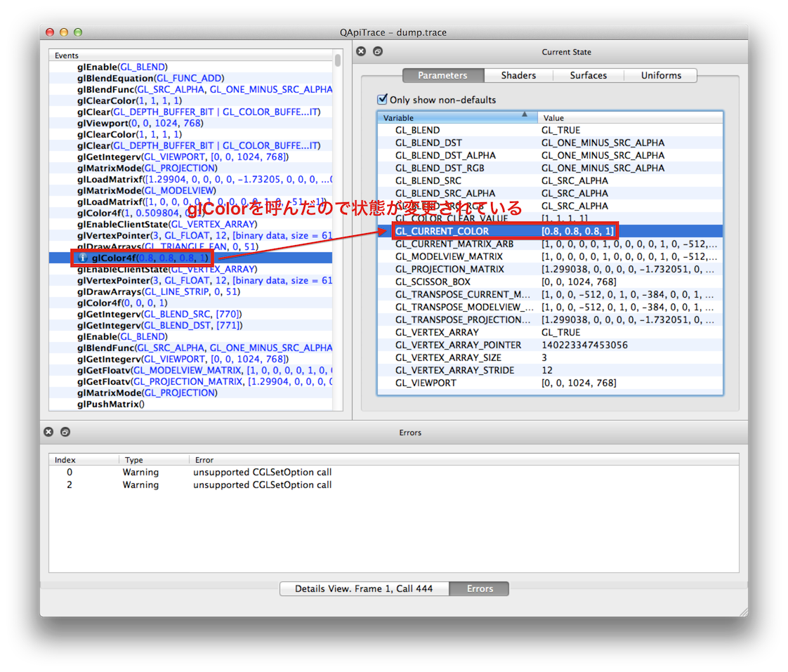
Task: Undock the Errors panel using its float icon
Action: [x=65, y=432]
